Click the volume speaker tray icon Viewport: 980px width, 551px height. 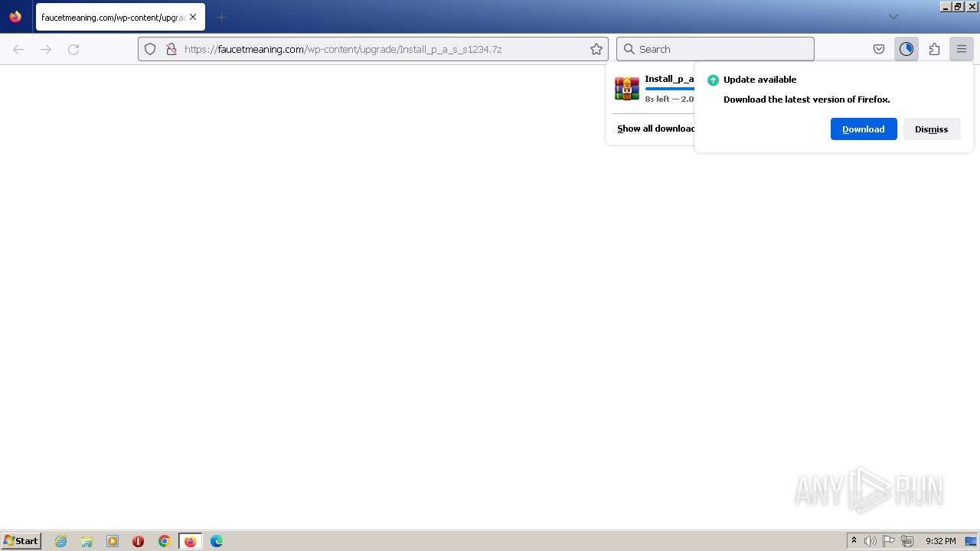click(871, 541)
